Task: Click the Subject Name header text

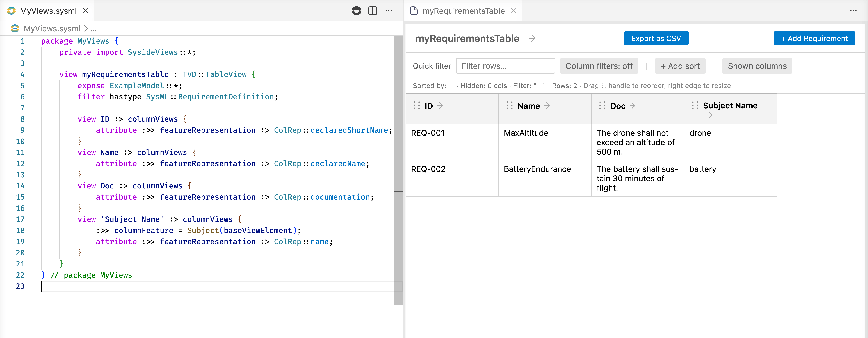Action: click(730, 106)
